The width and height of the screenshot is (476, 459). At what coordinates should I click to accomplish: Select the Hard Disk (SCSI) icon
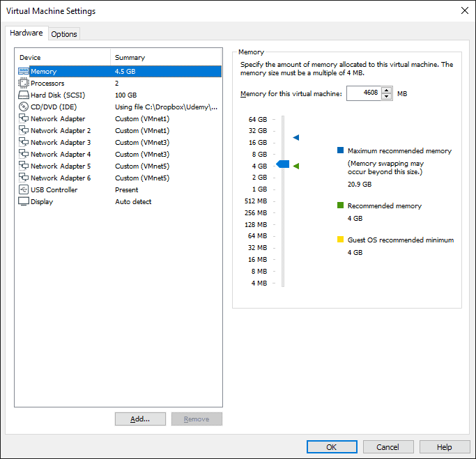click(x=24, y=95)
